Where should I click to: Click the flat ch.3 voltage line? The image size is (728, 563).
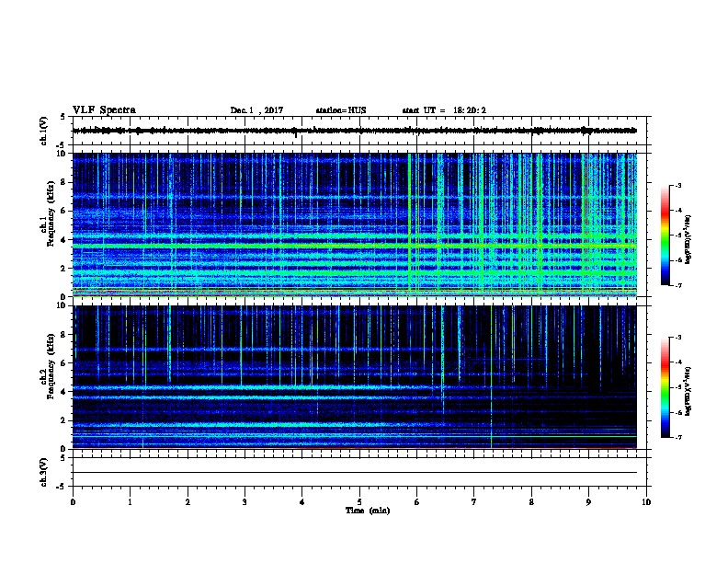(x=355, y=473)
